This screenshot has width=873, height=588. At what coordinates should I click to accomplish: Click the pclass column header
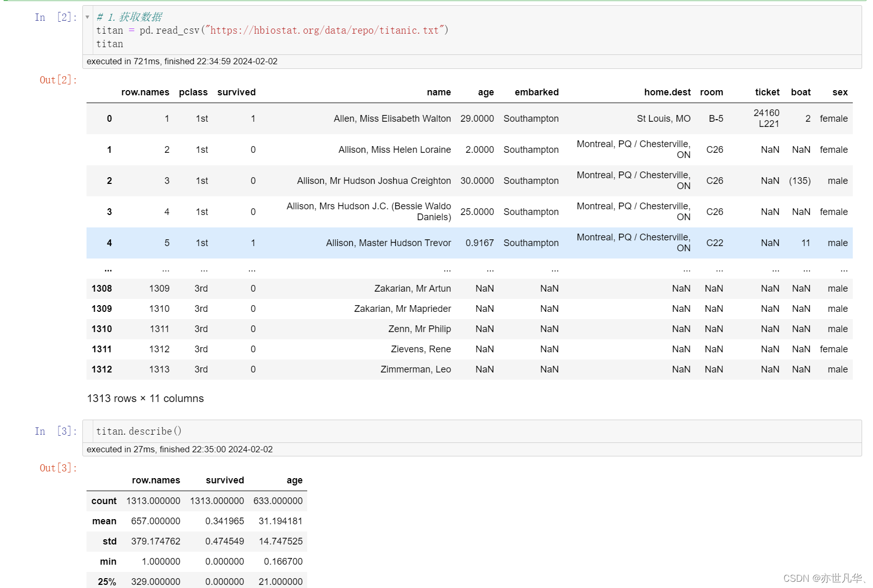pyautogui.click(x=193, y=92)
